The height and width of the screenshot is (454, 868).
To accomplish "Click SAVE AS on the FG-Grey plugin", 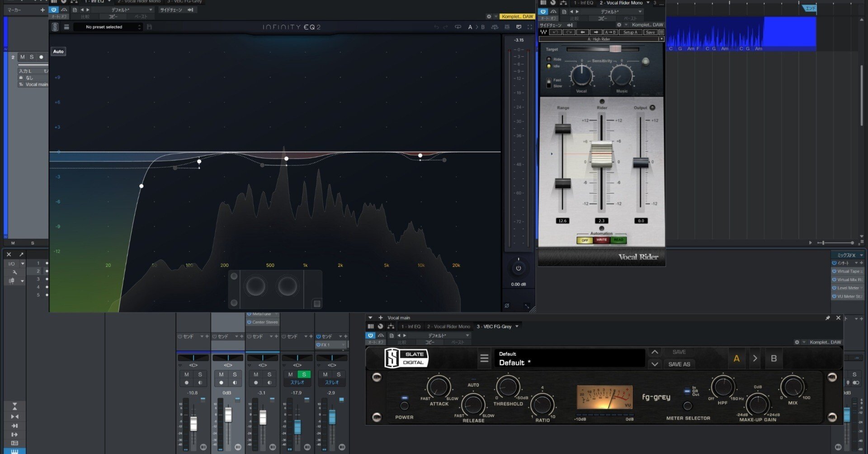I will 679,364.
